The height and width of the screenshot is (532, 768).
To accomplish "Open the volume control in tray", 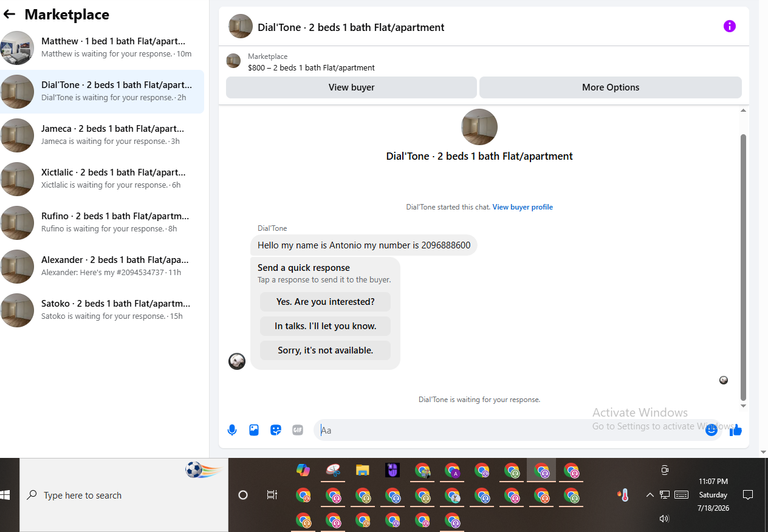I will 664,519.
